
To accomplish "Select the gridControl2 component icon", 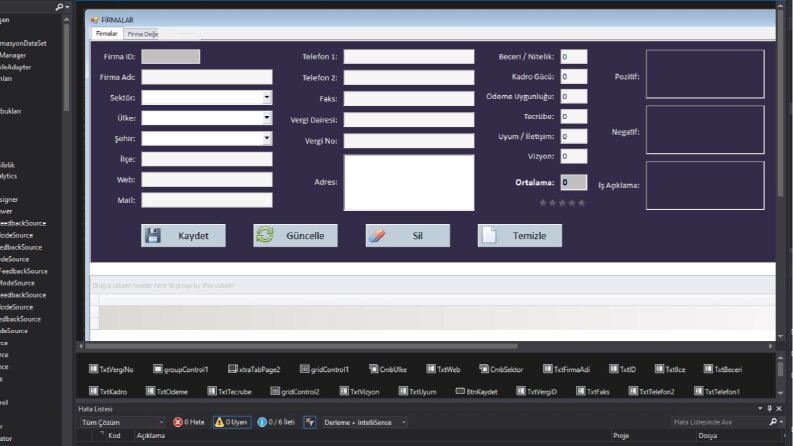I will tap(275, 391).
